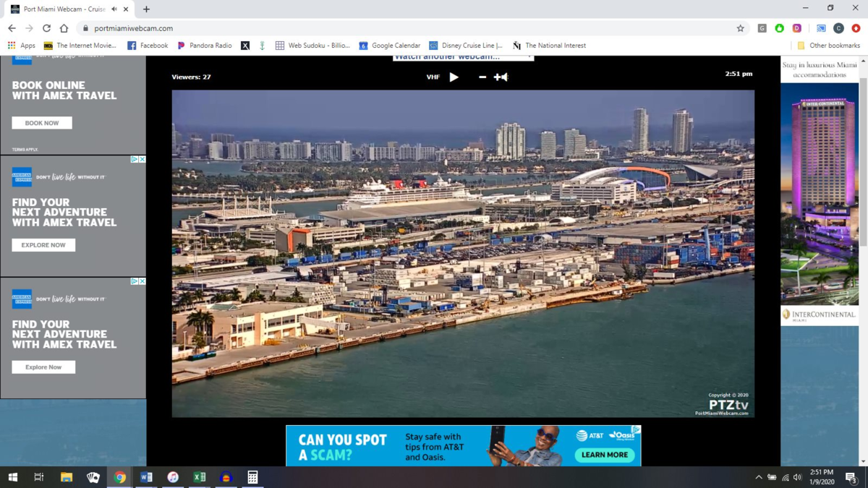Viewport: 868px width, 488px height.
Task: Select the Port Miami Webcam tab
Action: 61,9
